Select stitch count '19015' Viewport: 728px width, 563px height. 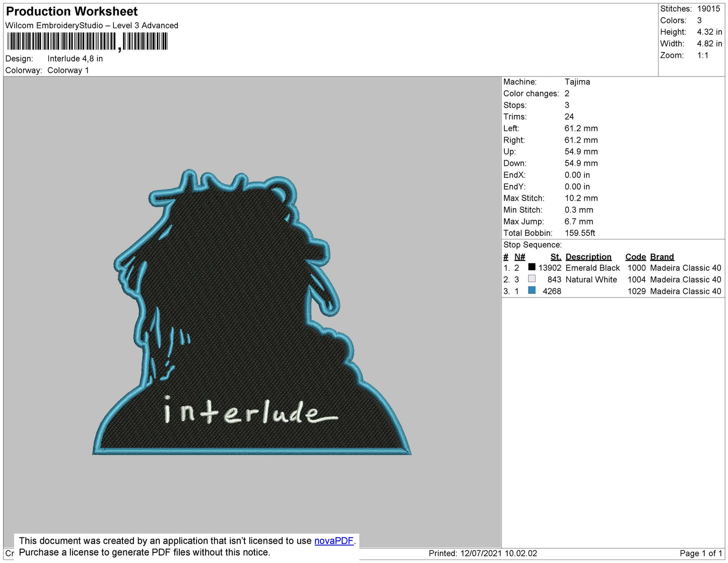(x=708, y=9)
